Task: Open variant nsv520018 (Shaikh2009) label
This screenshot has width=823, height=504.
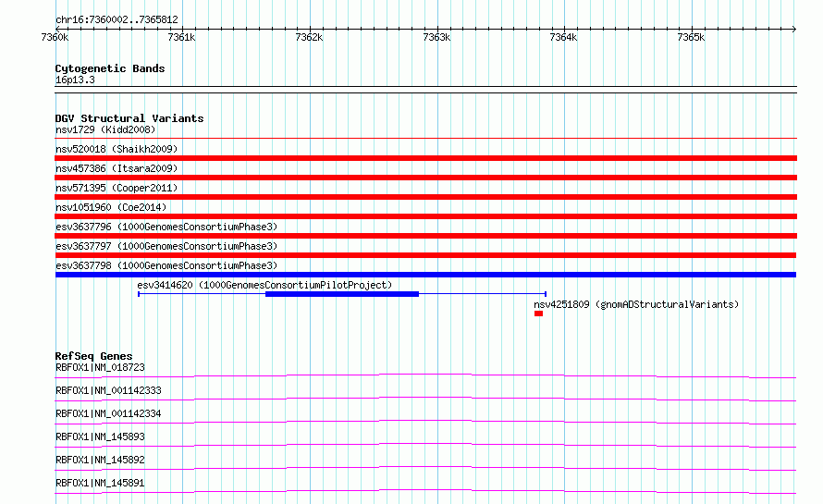Action: click(x=117, y=149)
